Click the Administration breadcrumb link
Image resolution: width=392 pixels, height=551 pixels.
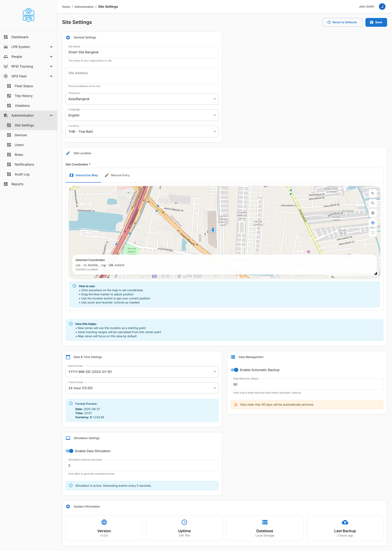(84, 7)
